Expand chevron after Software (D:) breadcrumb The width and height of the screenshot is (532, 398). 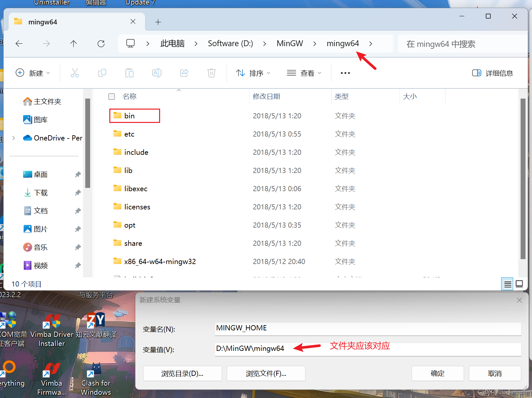coord(265,44)
